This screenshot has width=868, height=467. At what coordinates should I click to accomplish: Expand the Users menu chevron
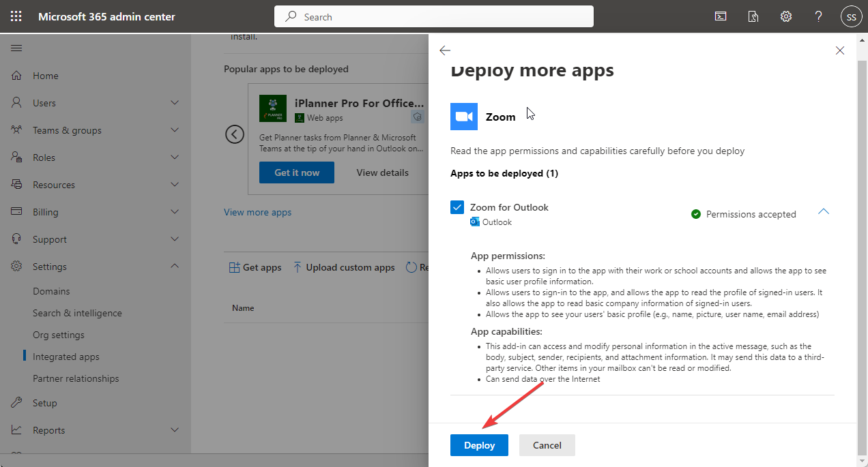tap(175, 103)
